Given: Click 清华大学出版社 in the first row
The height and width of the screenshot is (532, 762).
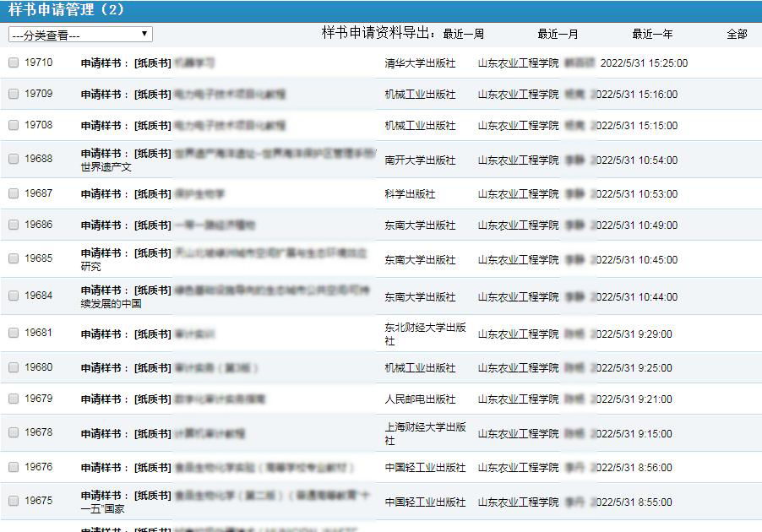Looking at the screenshot, I should click(420, 63).
